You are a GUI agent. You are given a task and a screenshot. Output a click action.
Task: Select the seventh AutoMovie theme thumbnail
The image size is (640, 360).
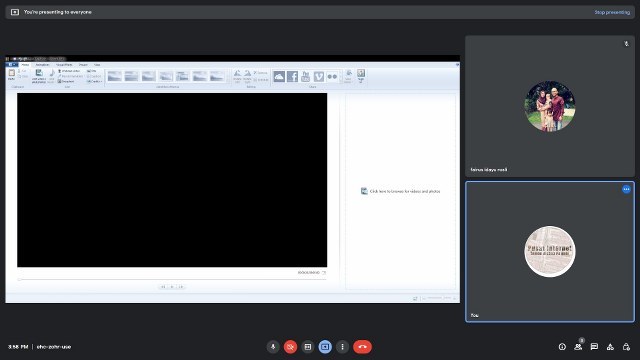(217, 76)
